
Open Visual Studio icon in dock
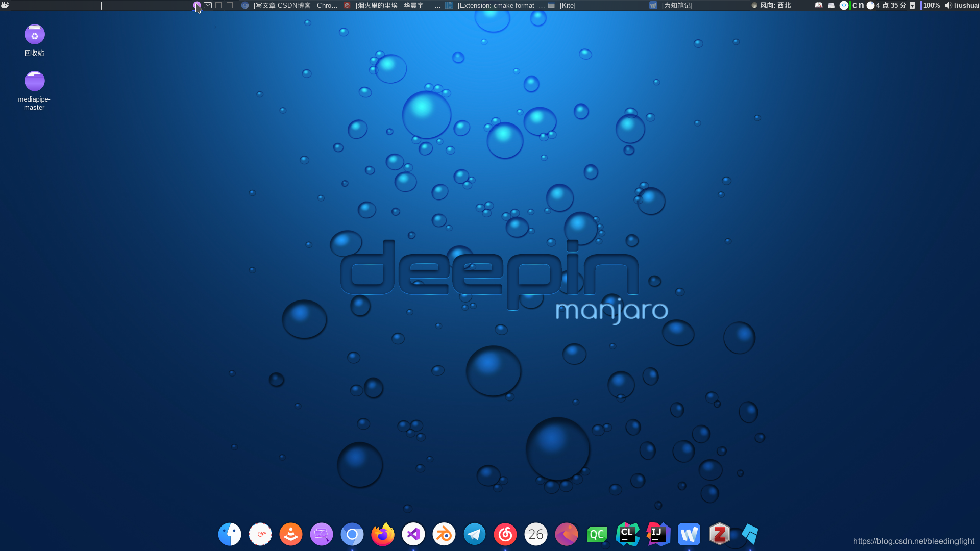click(x=413, y=534)
